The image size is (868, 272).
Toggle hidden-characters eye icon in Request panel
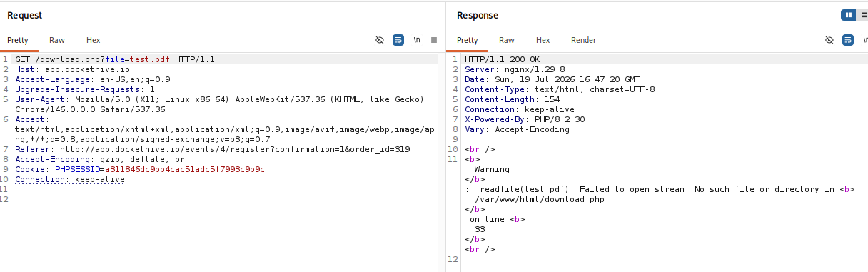(x=380, y=40)
